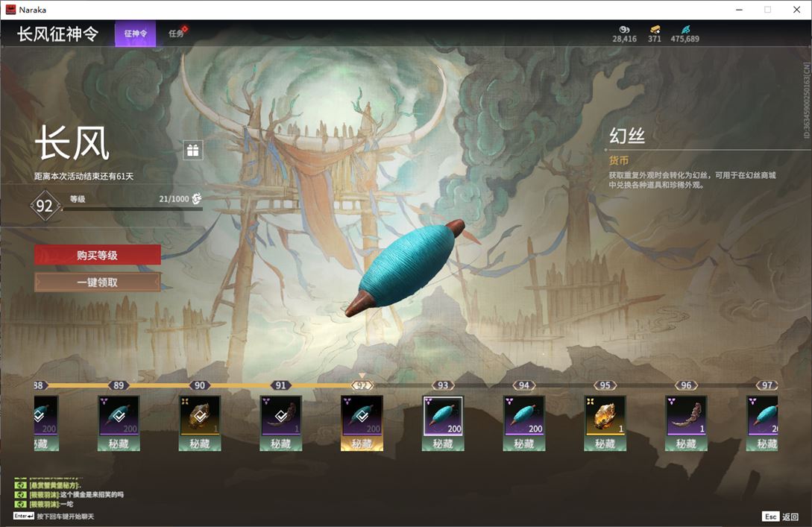
Task: Select the level 89 reward thumbnail
Action: point(119,416)
